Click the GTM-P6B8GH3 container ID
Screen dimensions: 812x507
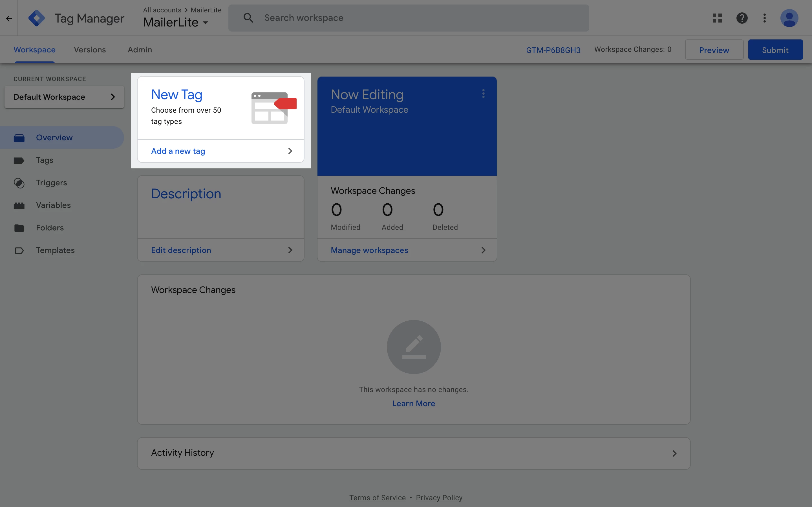pos(553,50)
